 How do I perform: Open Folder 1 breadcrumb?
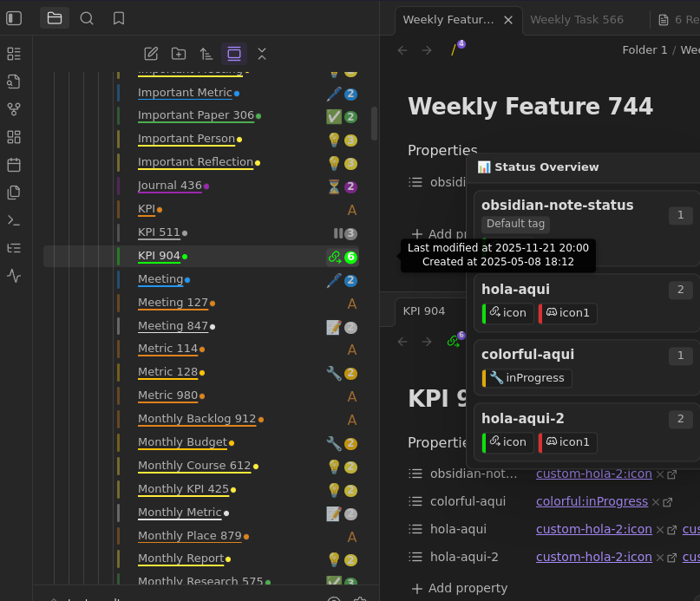(x=644, y=50)
